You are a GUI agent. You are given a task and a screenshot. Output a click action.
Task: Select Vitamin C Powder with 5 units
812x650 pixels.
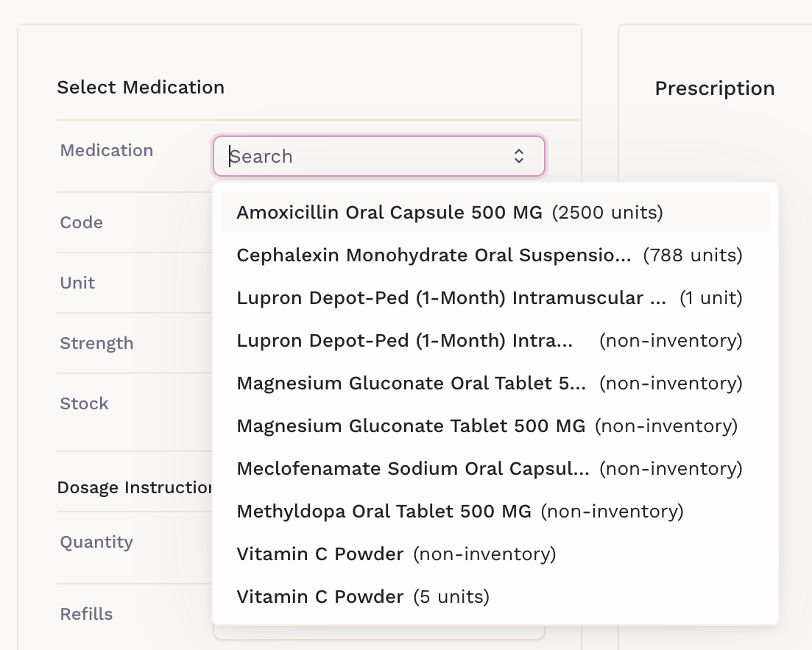[x=362, y=597]
